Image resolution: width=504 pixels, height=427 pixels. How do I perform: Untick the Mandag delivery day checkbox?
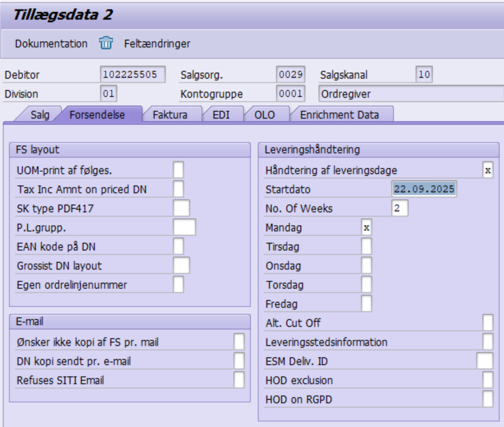click(366, 227)
